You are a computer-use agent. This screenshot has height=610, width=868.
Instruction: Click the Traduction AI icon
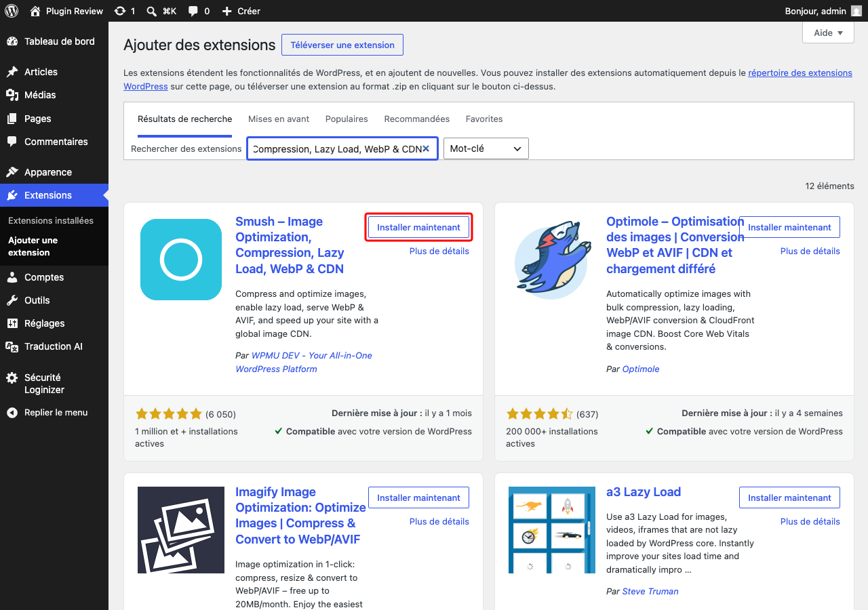coord(12,346)
